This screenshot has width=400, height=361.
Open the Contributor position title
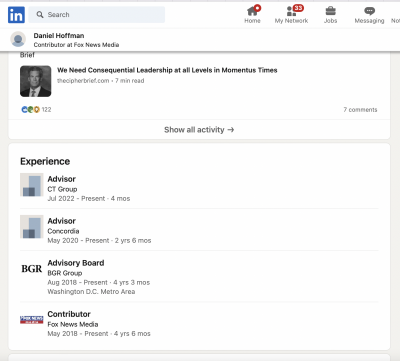[69, 314]
